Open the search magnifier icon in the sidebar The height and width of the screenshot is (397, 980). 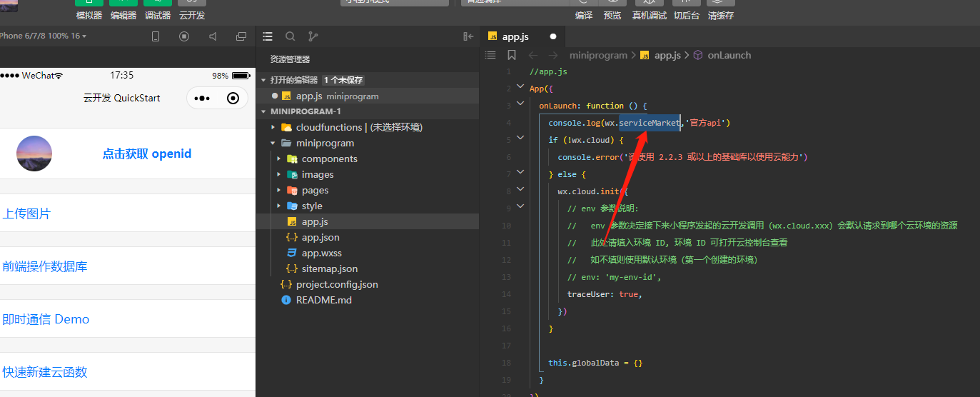tap(290, 36)
